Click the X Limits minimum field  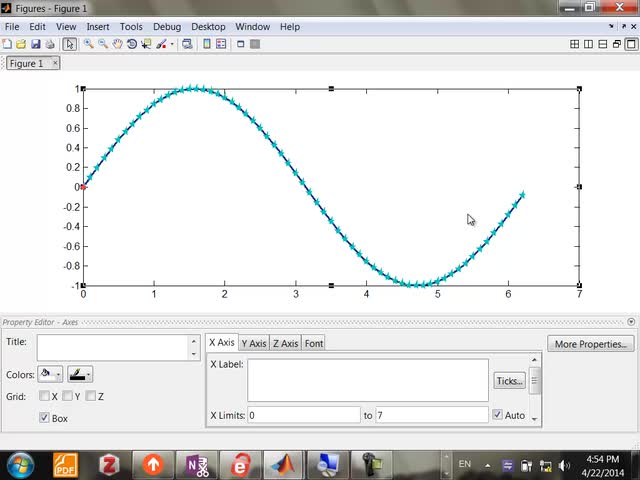point(304,415)
